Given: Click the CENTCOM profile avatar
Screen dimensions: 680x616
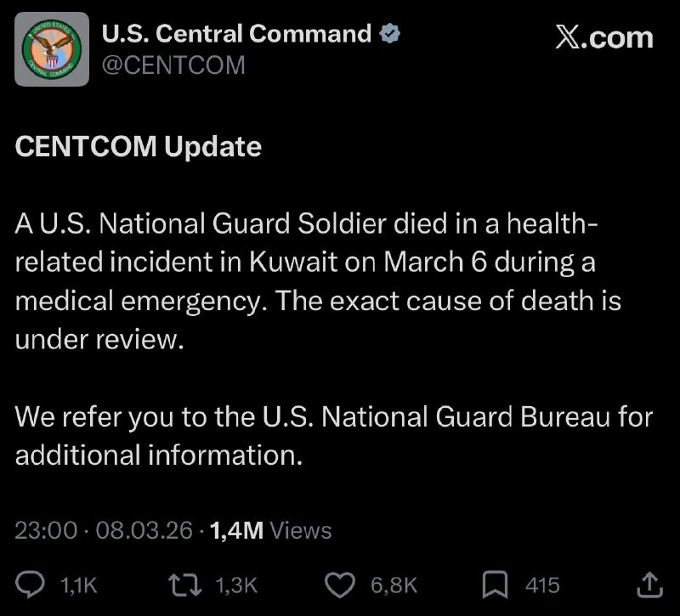Looking at the screenshot, I should pyautogui.click(x=52, y=49).
